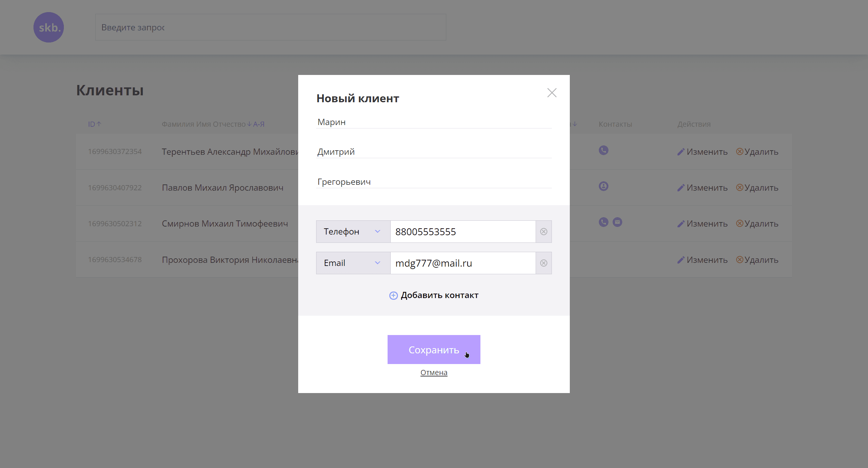This screenshot has height=468, width=868.
Task: Click phone icon in Терентьев's contacts
Action: (603, 151)
